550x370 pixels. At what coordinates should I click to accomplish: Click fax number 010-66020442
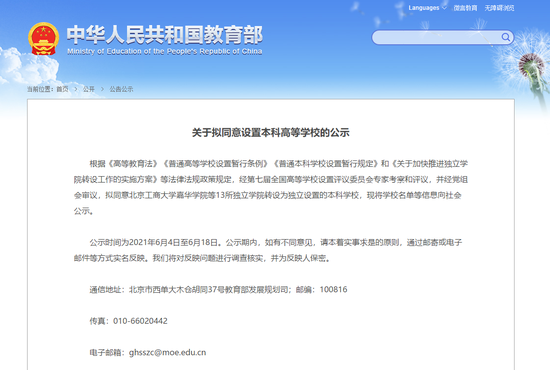click(140, 321)
